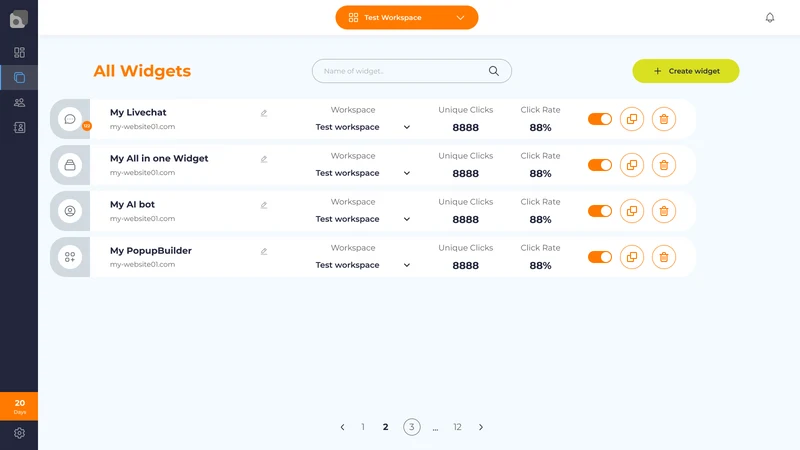
Task: Click the Livechat bubble widget icon
Action: [x=70, y=119]
